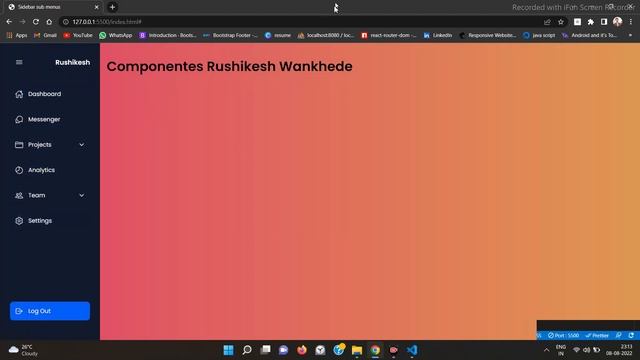640x360 pixels.
Task: Open browser home page icon
Action: (x=49, y=22)
